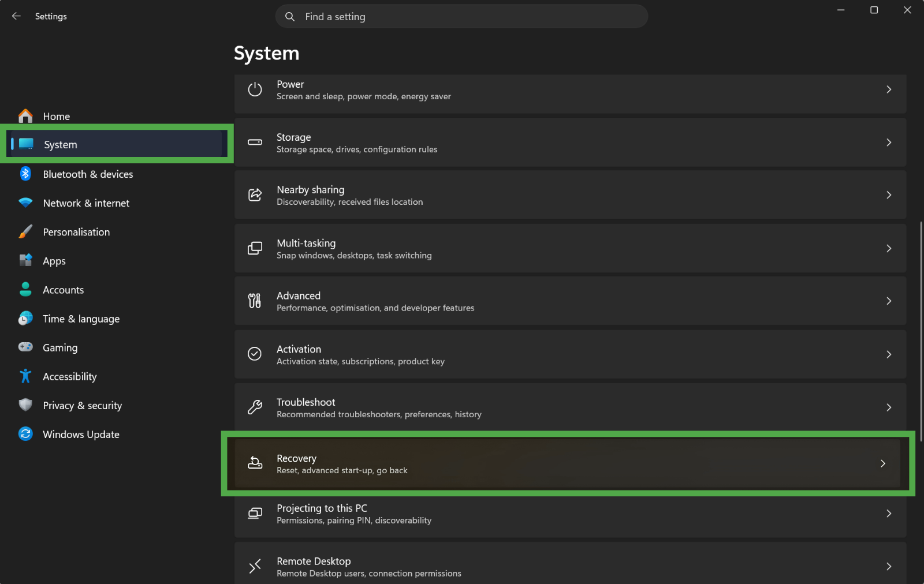Click the Power button icon
This screenshot has height=584, width=924.
(x=255, y=89)
